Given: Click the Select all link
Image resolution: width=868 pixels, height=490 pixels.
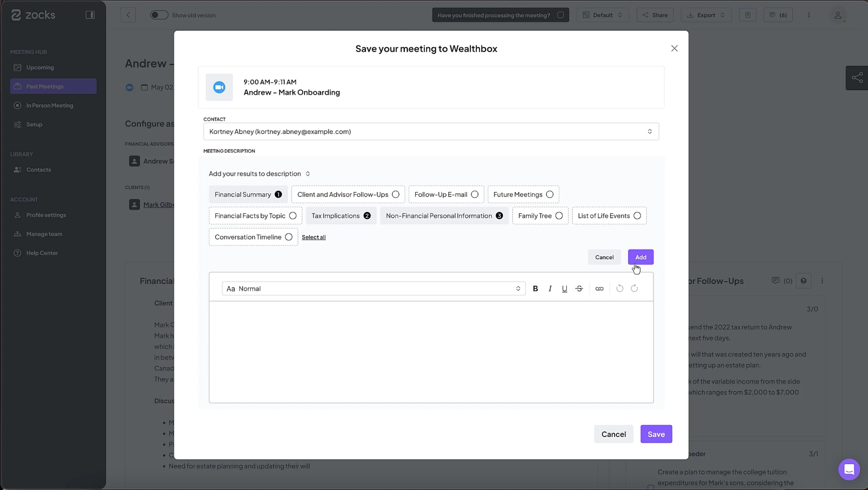Looking at the screenshot, I should pos(313,237).
